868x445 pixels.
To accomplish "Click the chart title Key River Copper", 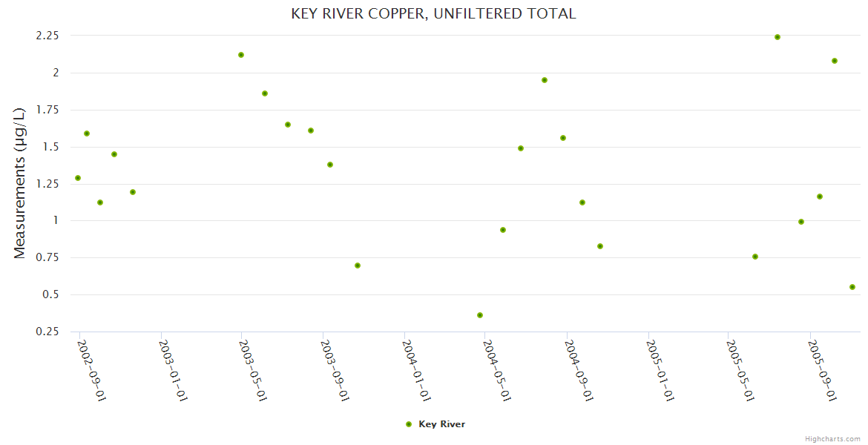I will click(433, 13).
